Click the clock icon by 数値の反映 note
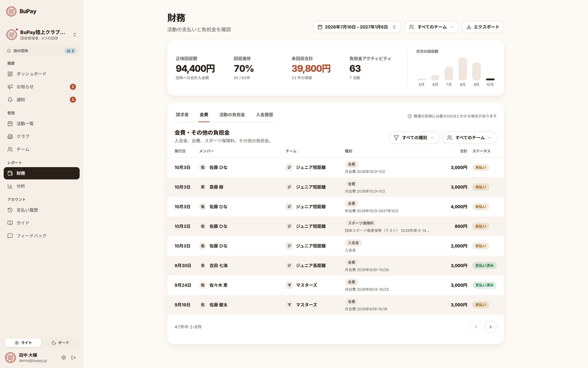588x368 pixels. point(410,116)
